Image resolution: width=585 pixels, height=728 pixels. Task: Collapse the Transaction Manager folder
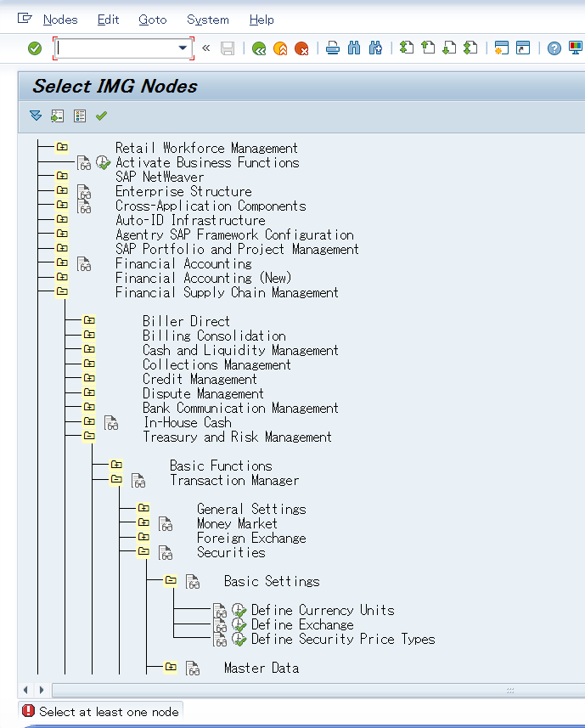[116, 479]
